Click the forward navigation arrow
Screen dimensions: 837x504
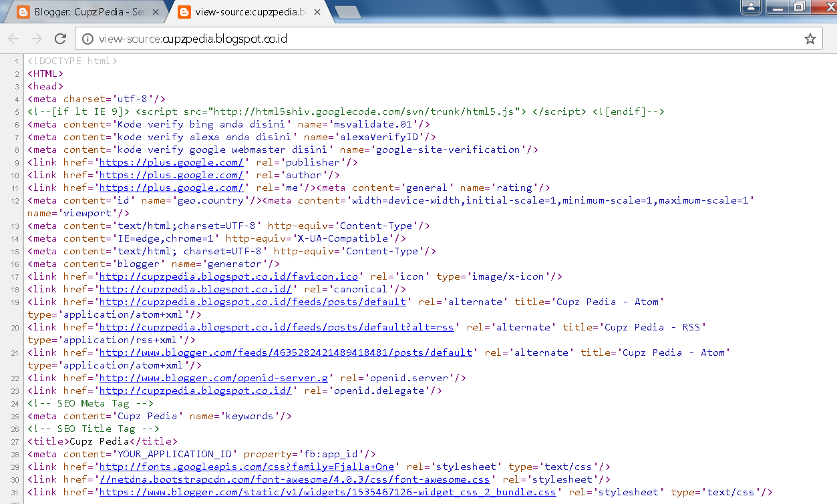coord(36,38)
